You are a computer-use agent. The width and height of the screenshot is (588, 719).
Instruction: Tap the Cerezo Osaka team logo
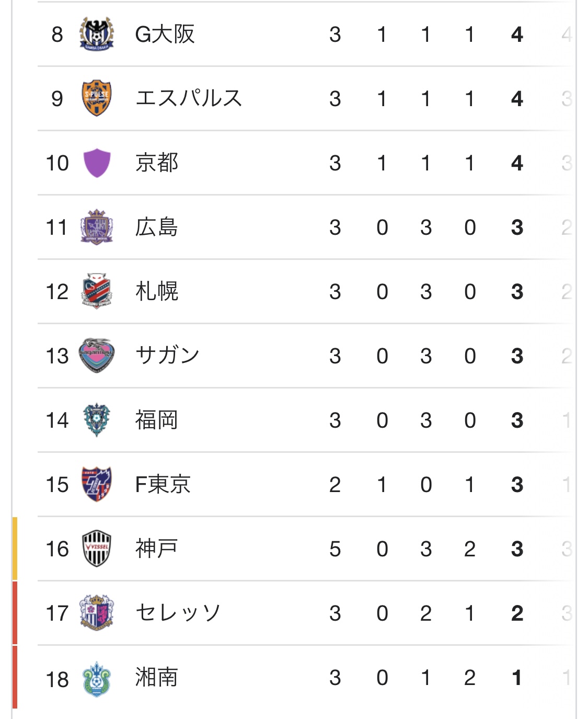97,613
